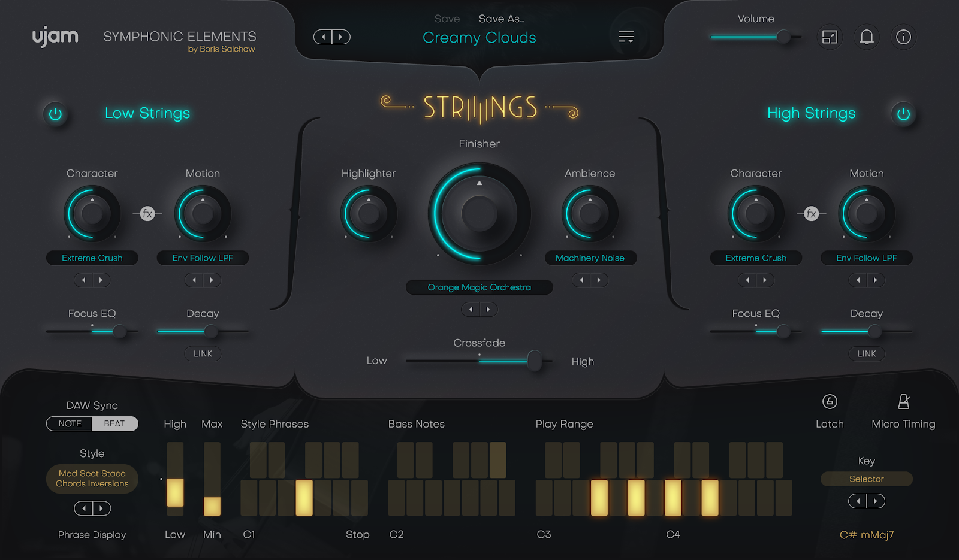Toggle High Strings power button
959x560 pixels.
(x=903, y=114)
